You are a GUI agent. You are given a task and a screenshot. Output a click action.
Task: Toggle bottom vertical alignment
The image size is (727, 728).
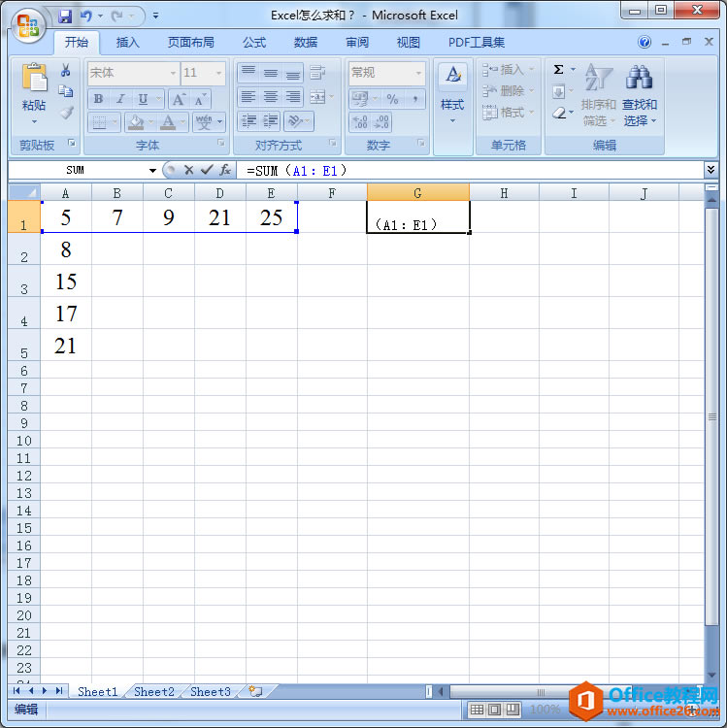pyautogui.click(x=292, y=73)
